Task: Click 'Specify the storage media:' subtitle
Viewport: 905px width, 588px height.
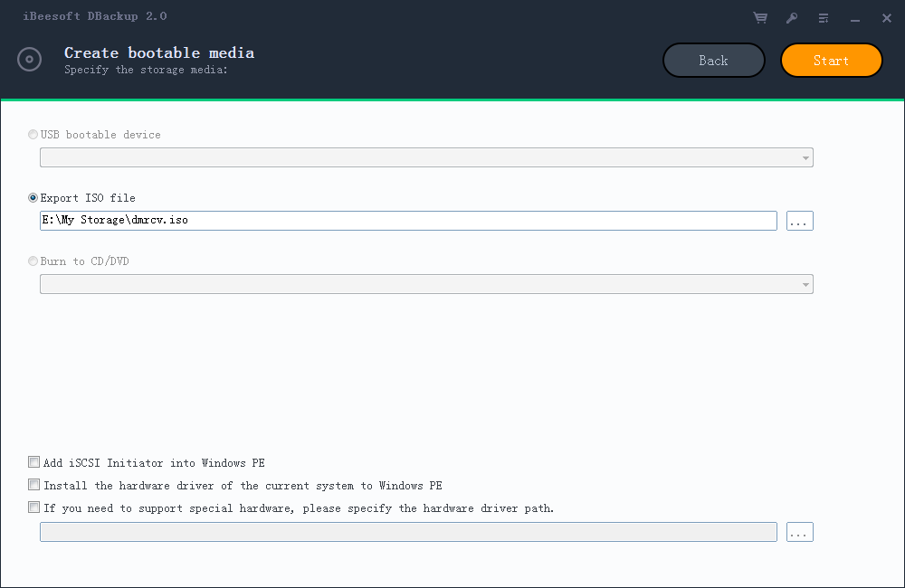Action: (146, 70)
